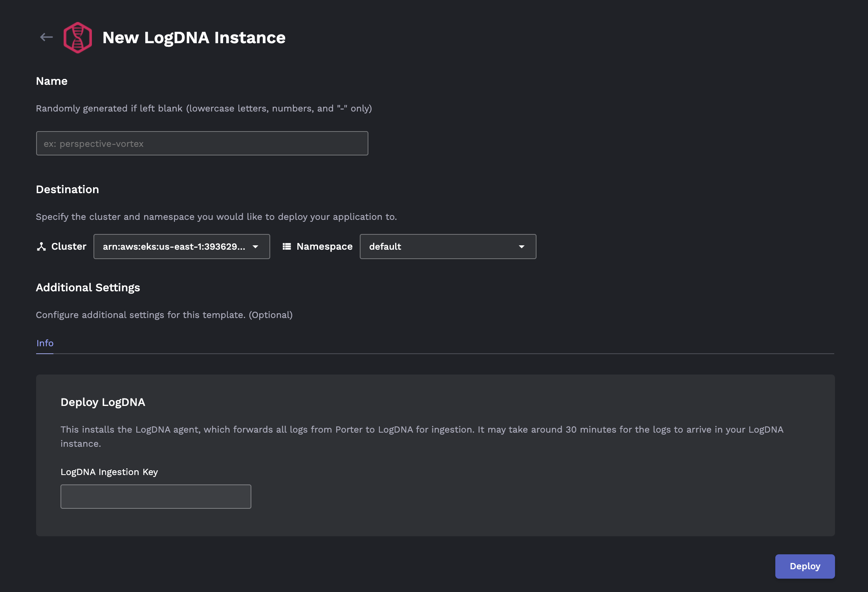Screen dimensions: 868x592
Task: Click the LogDNA hexagon logo
Action: (78, 38)
